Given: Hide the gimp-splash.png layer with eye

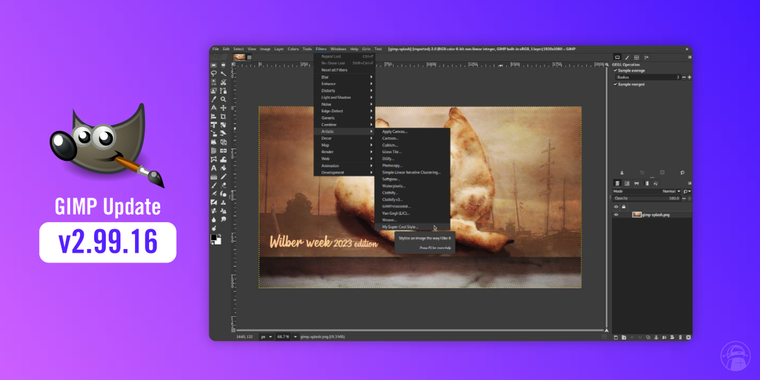Looking at the screenshot, I should [x=616, y=215].
